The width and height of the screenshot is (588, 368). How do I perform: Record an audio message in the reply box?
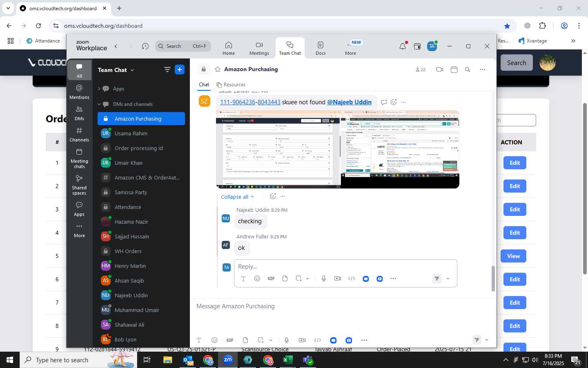(324, 278)
